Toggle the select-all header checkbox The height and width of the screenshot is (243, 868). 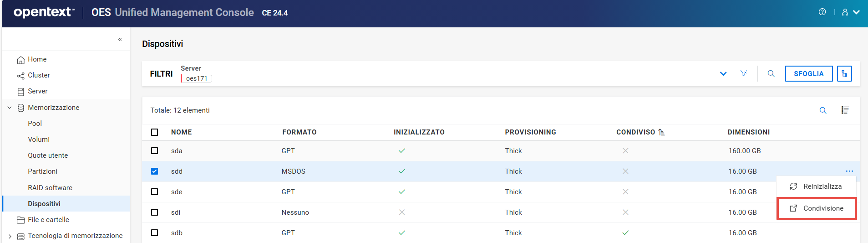(155, 132)
